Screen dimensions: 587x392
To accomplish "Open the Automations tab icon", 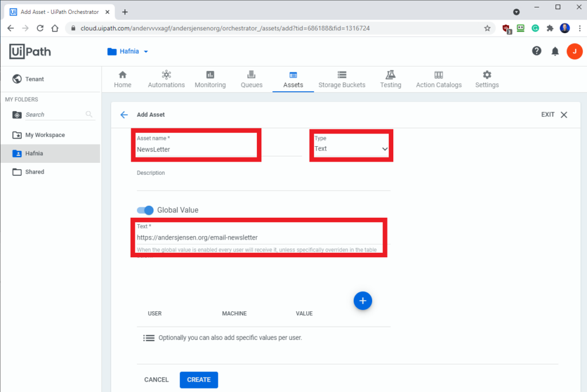I will (166, 75).
